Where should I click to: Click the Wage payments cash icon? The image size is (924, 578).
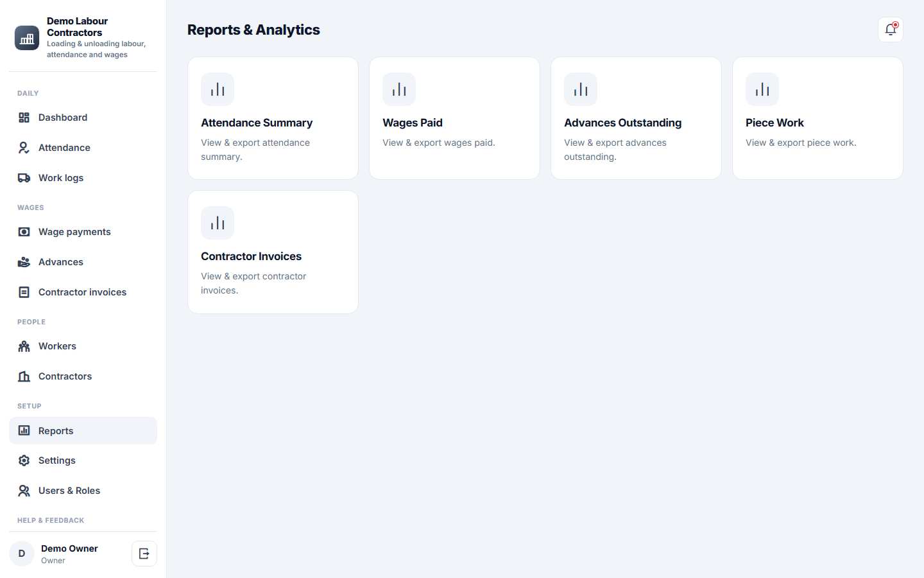coord(24,232)
